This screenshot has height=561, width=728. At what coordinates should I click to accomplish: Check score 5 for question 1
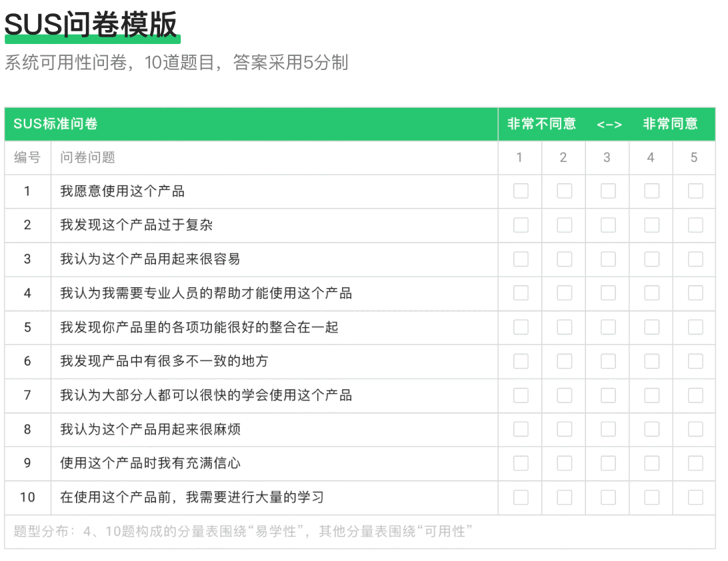pyautogui.click(x=695, y=191)
